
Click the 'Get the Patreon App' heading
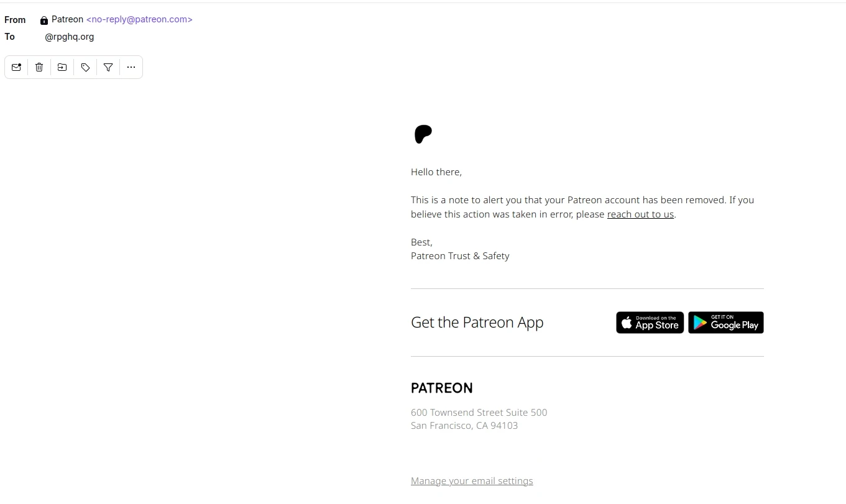pos(477,323)
